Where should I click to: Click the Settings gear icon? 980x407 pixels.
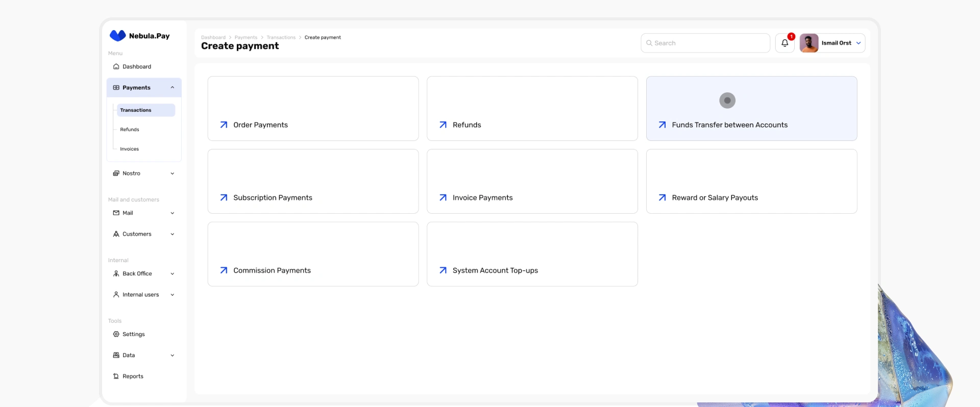coord(116,335)
